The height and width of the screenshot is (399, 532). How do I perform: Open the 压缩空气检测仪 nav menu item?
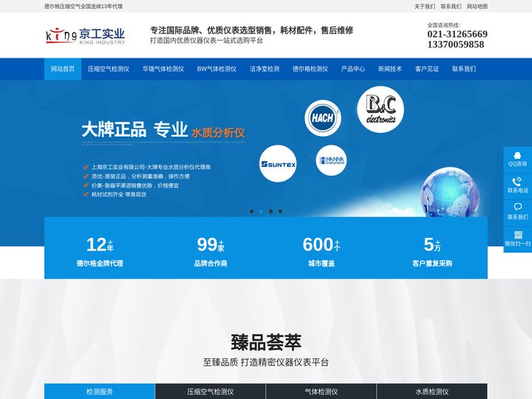point(109,69)
